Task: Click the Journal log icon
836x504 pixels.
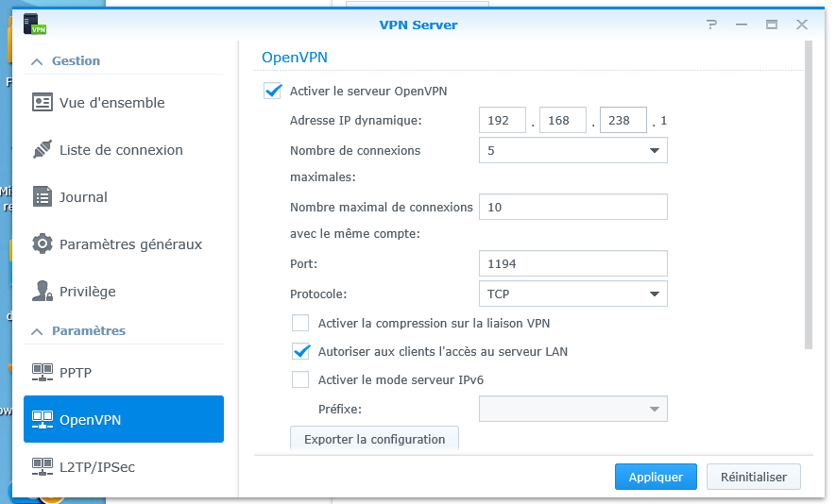Action: tap(43, 196)
